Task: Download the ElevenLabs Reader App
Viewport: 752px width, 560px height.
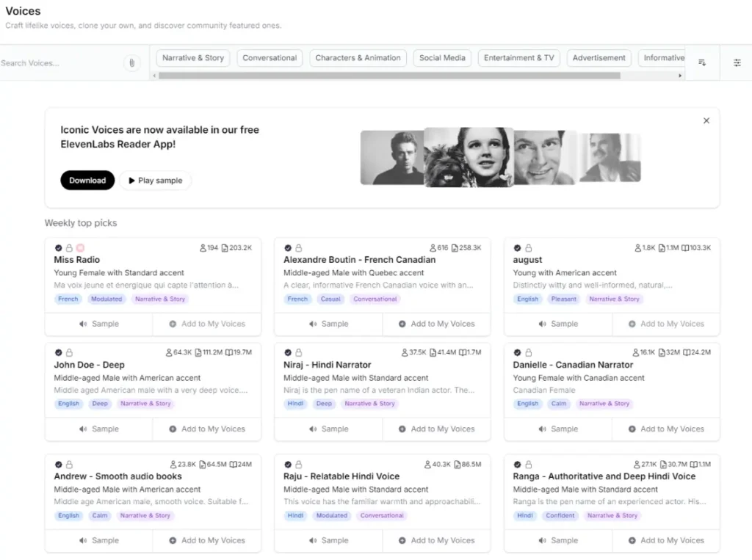Action: click(x=87, y=181)
